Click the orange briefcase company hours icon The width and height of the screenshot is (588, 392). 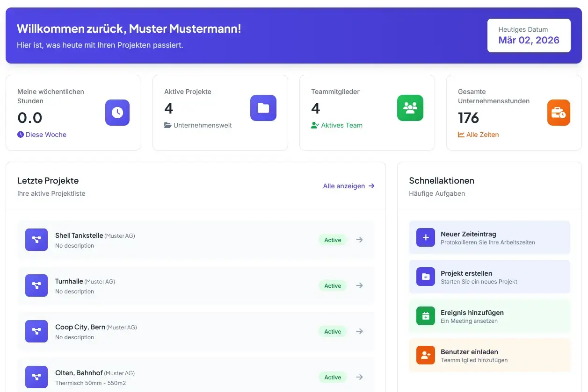pyautogui.click(x=559, y=113)
